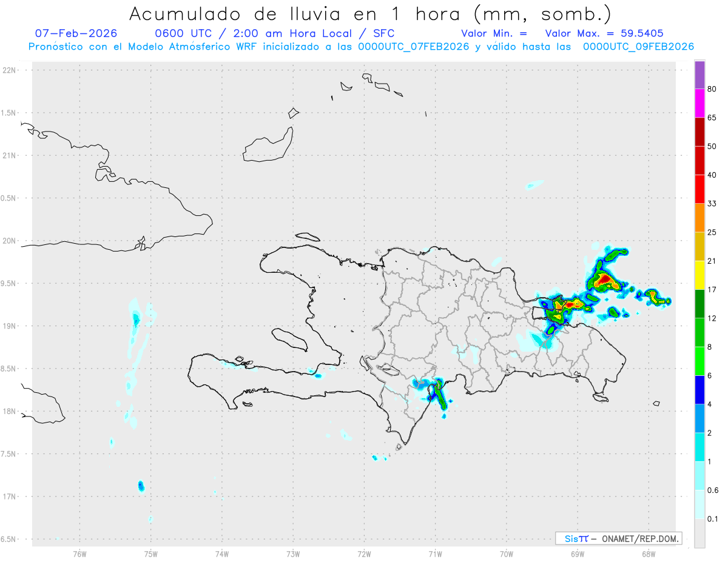Select the colorbar value label '40'
Image resolution: width=728 pixels, height=562 pixels.
pos(712,175)
